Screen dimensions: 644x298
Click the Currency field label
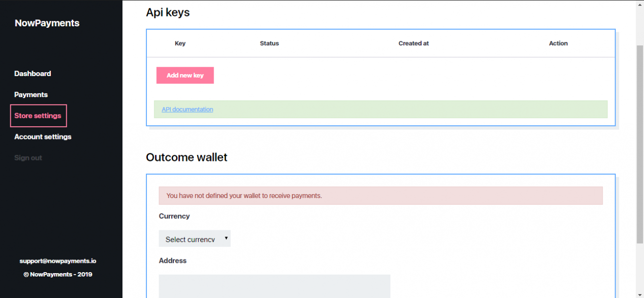click(x=174, y=216)
